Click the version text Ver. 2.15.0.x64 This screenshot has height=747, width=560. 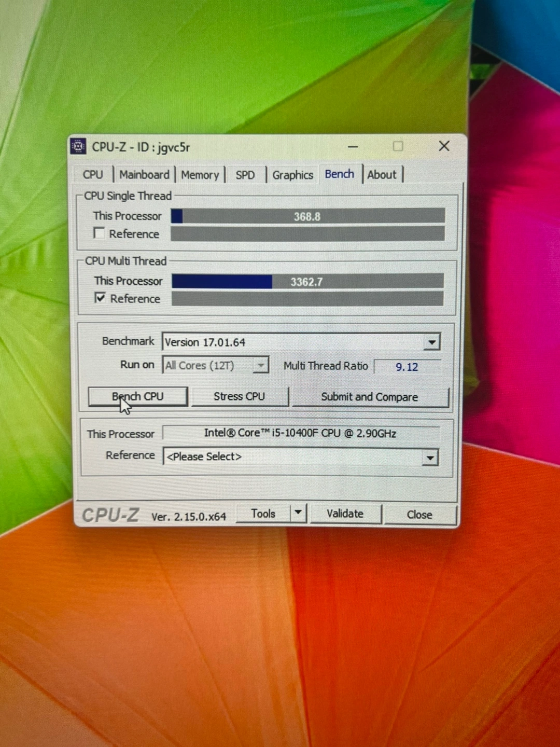[189, 517]
